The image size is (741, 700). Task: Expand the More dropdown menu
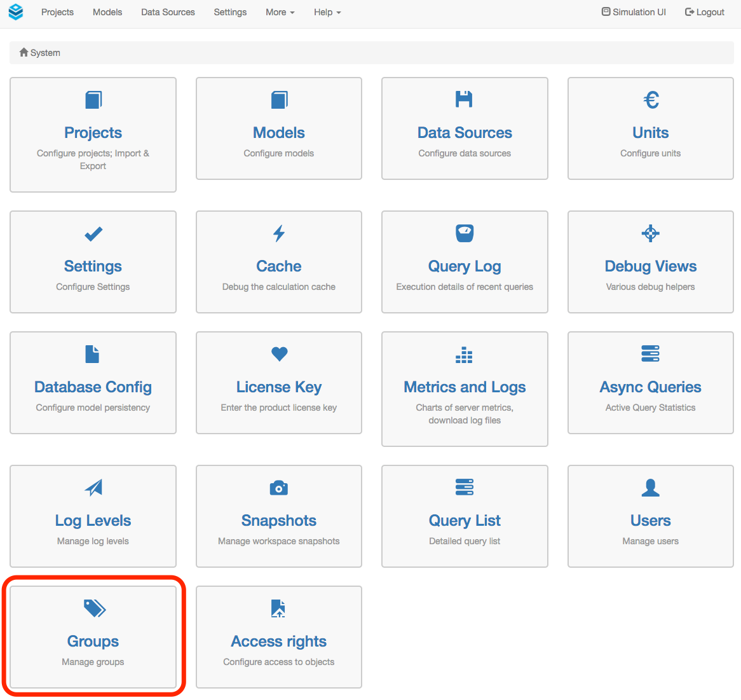point(280,12)
